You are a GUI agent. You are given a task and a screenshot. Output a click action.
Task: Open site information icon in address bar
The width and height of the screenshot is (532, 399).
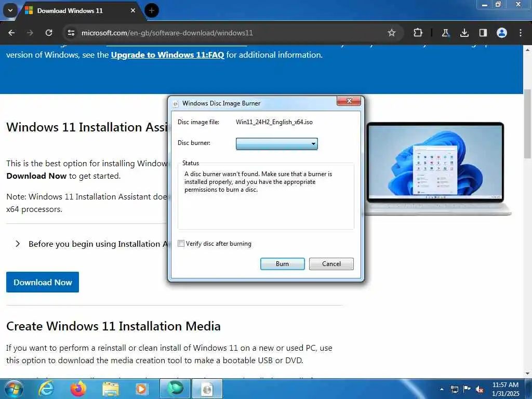(x=71, y=33)
